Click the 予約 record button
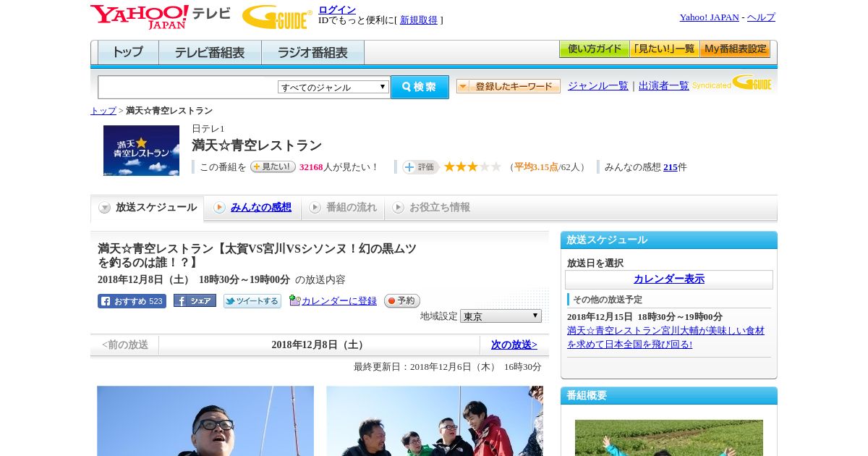 (402, 301)
